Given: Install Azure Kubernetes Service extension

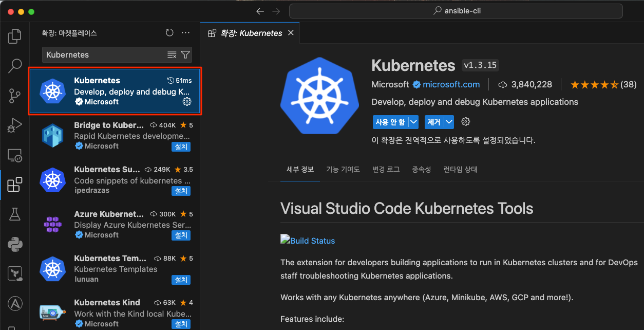Looking at the screenshot, I should pos(181,235).
